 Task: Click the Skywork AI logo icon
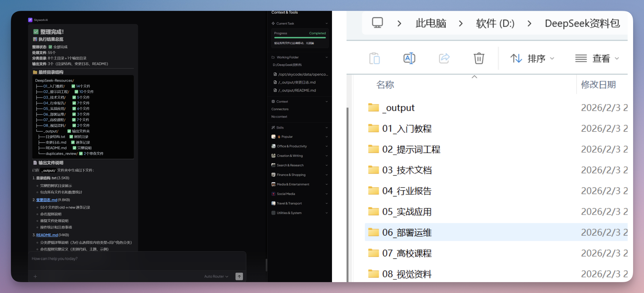pos(31,20)
